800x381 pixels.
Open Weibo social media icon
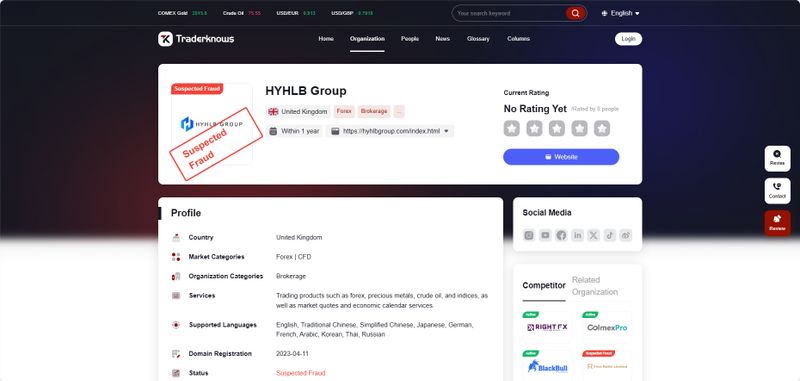(x=626, y=235)
